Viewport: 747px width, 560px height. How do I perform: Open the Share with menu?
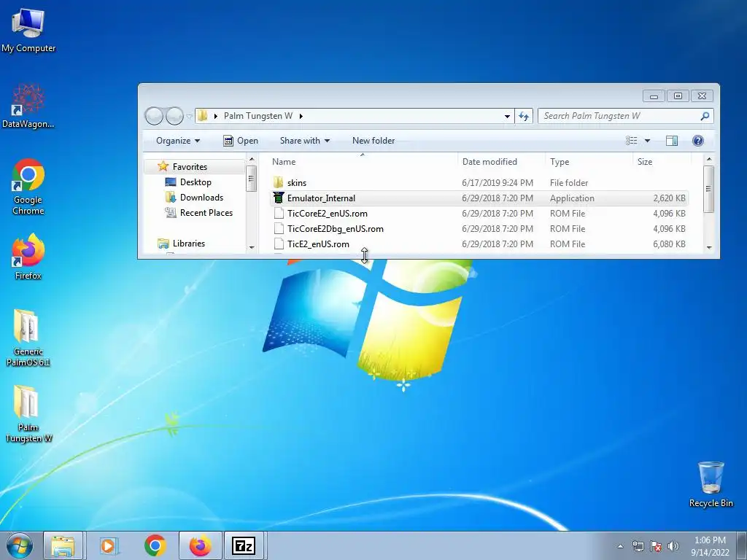click(x=305, y=141)
